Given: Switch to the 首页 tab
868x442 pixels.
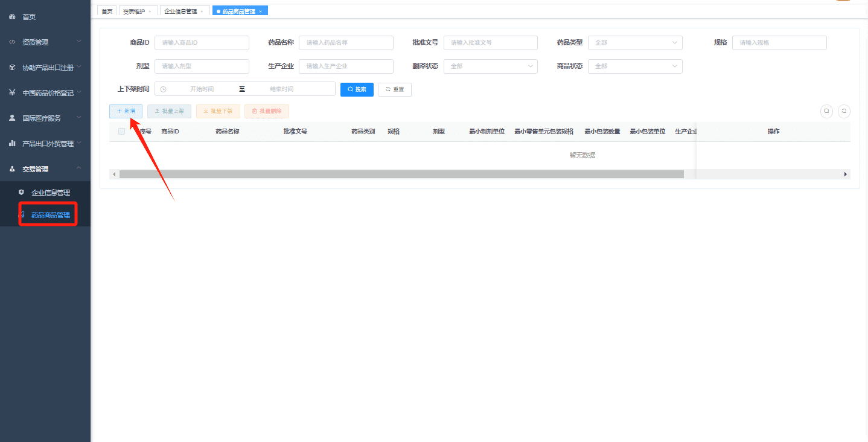Looking at the screenshot, I should pos(107,11).
